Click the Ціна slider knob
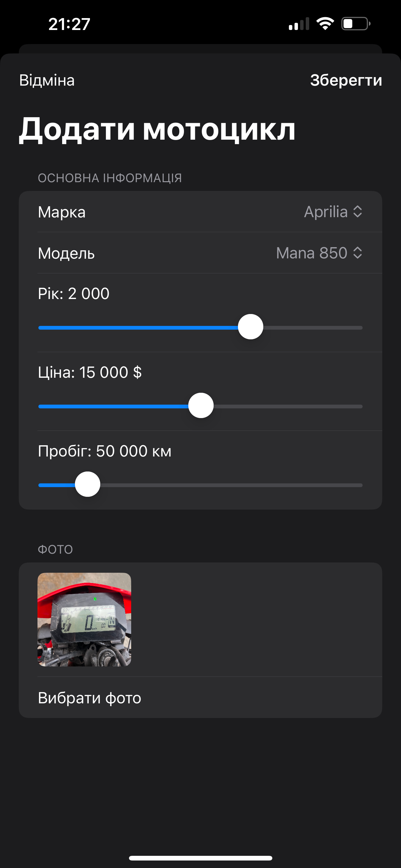 201,405
